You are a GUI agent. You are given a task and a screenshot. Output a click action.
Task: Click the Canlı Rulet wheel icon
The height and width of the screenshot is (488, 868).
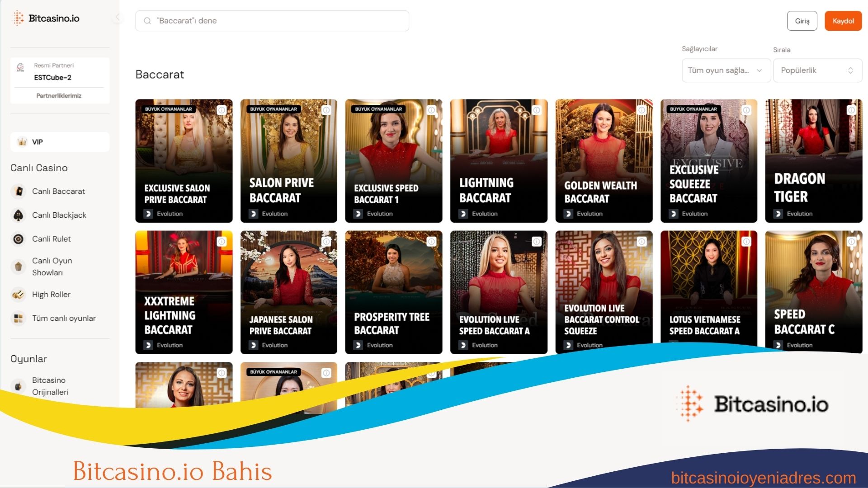pos(19,239)
